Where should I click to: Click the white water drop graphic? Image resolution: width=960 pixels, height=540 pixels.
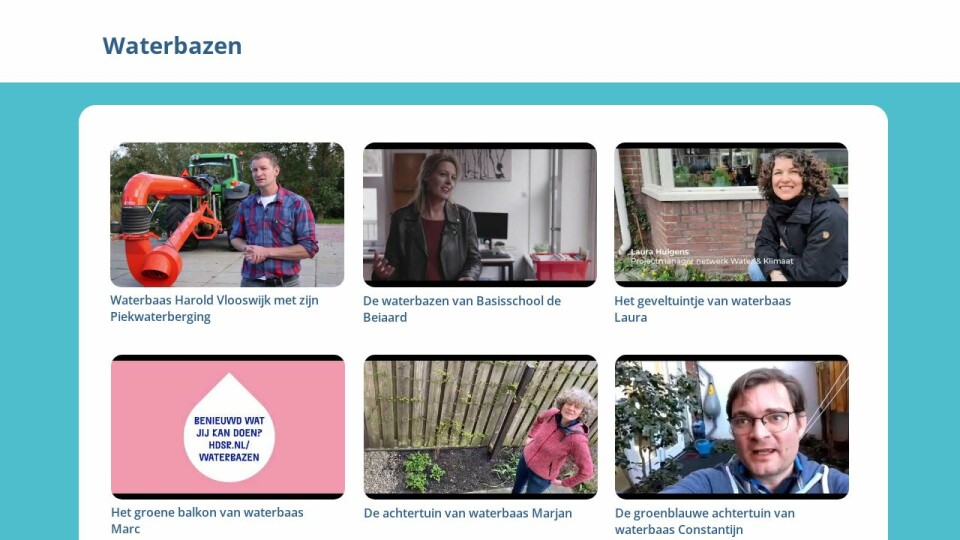click(229, 427)
